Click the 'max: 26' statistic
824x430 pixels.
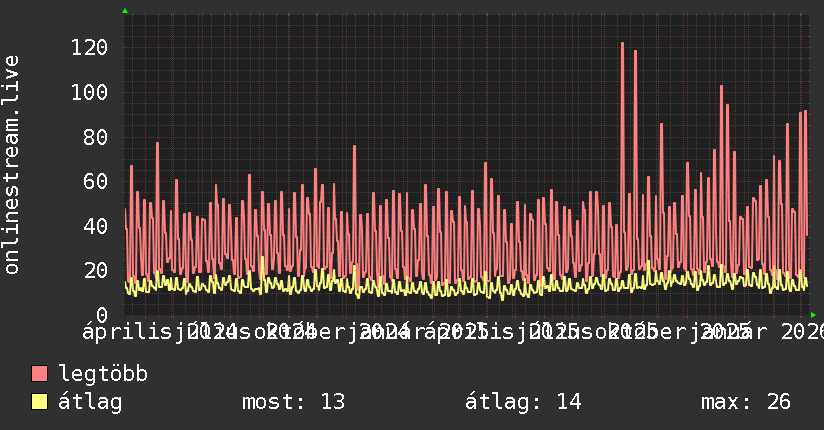coord(746,402)
